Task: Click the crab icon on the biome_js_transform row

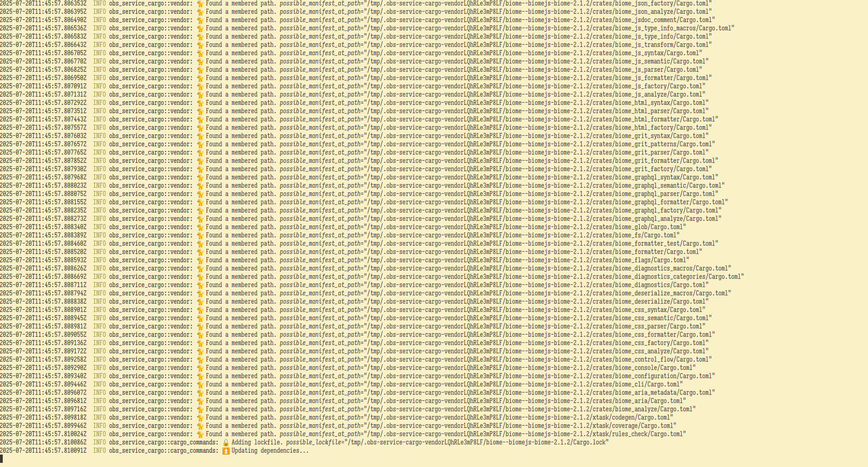Action: click(x=200, y=45)
